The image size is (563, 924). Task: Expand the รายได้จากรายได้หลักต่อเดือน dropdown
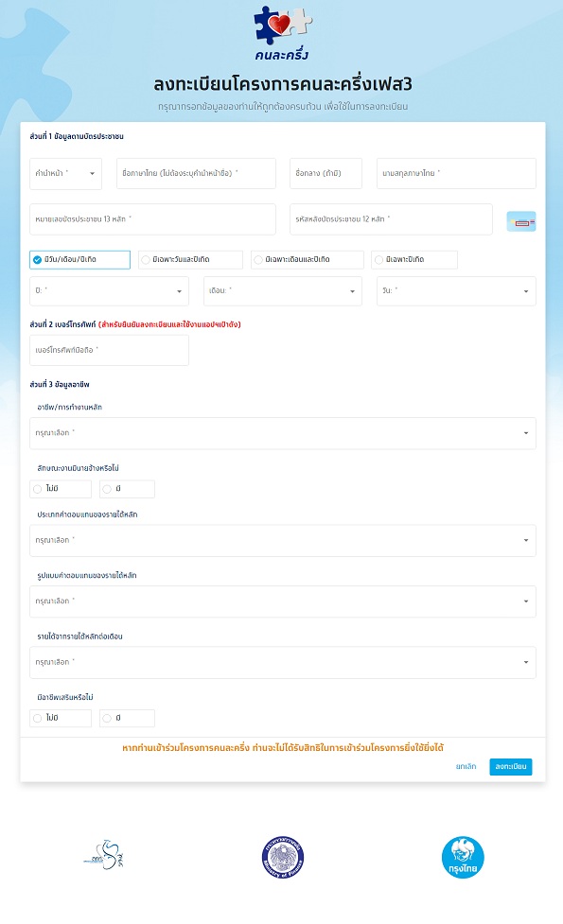[x=283, y=662]
